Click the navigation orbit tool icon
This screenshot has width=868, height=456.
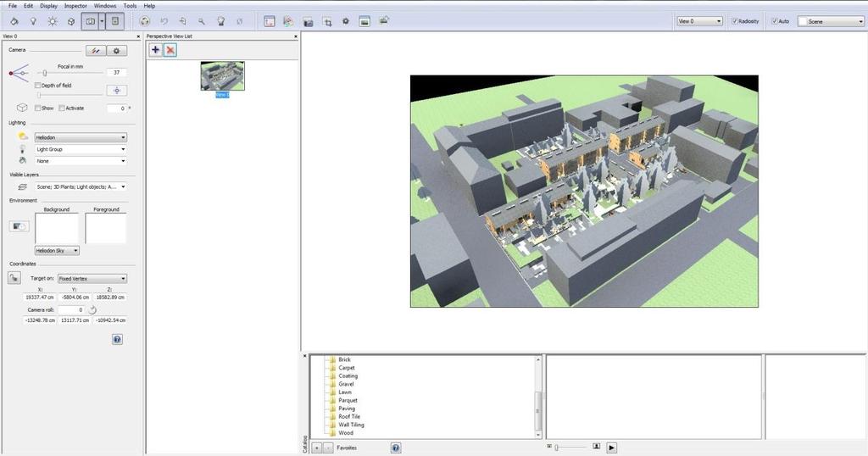tap(145, 21)
